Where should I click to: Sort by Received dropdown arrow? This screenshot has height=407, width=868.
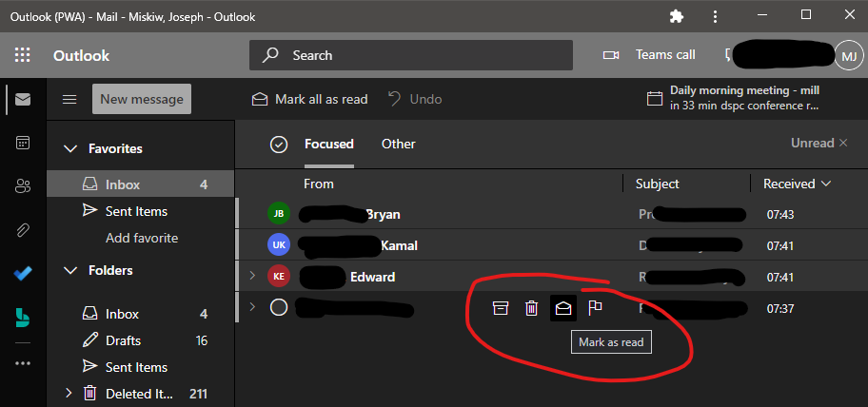point(826,184)
